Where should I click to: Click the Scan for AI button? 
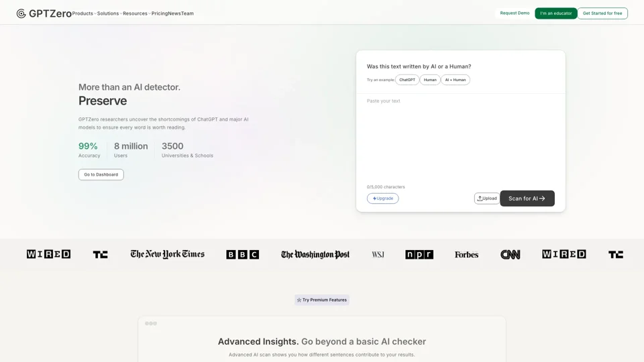point(527,198)
